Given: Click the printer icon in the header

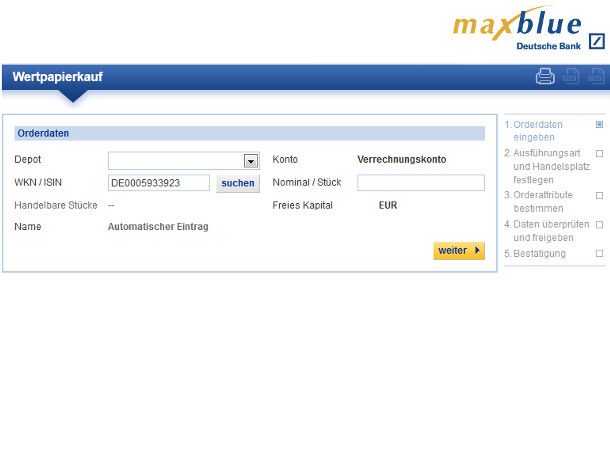Looking at the screenshot, I should point(545,76).
